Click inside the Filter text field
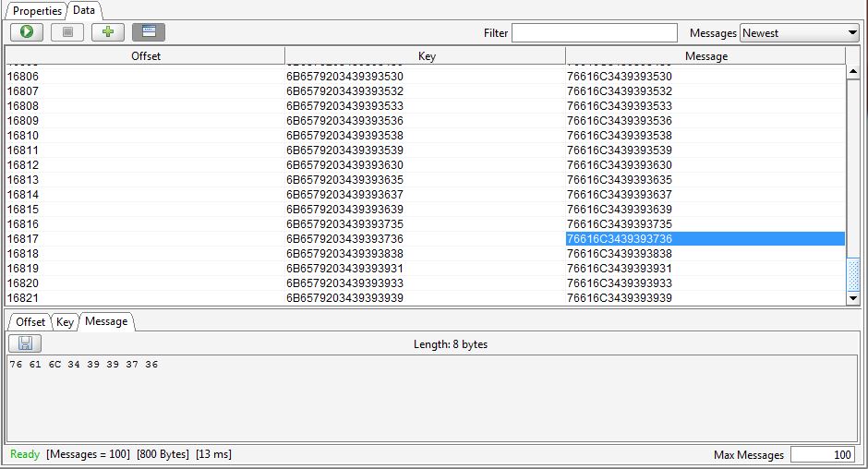868x469 pixels. (594, 33)
